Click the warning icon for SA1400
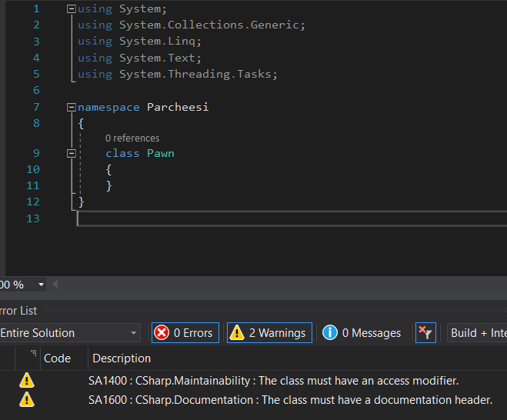The width and height of the screenshot is (507, 420). 27,380
